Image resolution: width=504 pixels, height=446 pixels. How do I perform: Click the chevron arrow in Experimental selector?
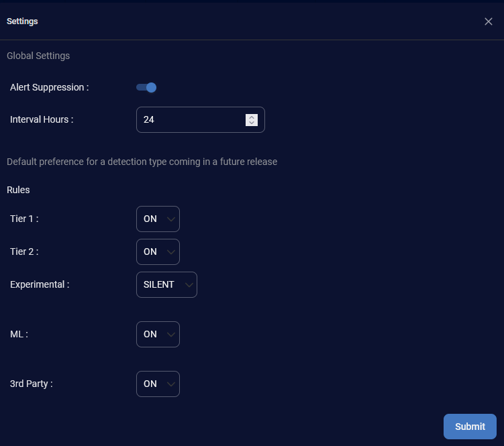tap(189, 285)
